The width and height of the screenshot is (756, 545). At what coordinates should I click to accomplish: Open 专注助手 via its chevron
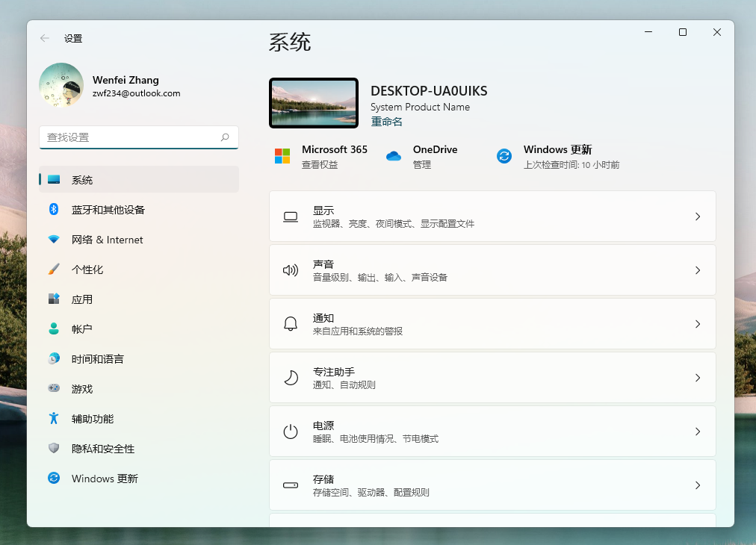pos(698,378)
